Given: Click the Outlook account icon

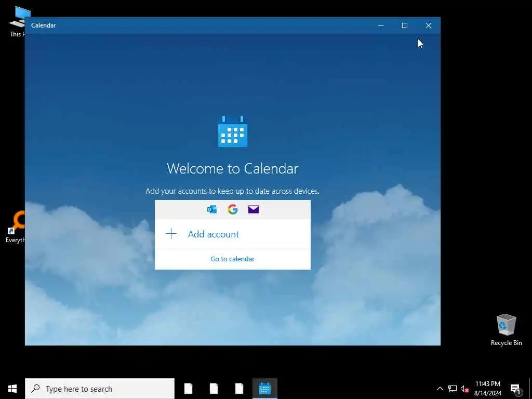Looking at the screenshot, I should (x=212, y=209).
